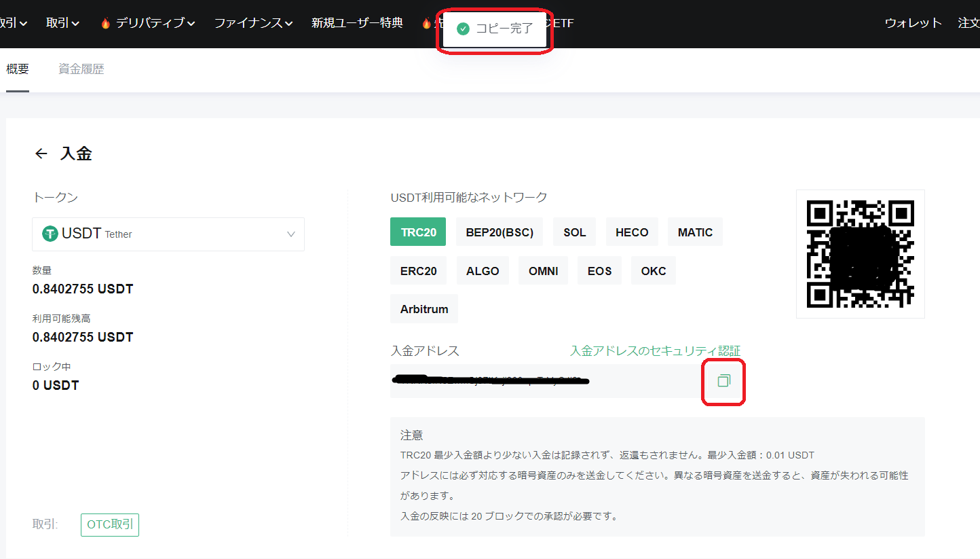
Task: Choose the Arbitrum network option
Action: 424,309
